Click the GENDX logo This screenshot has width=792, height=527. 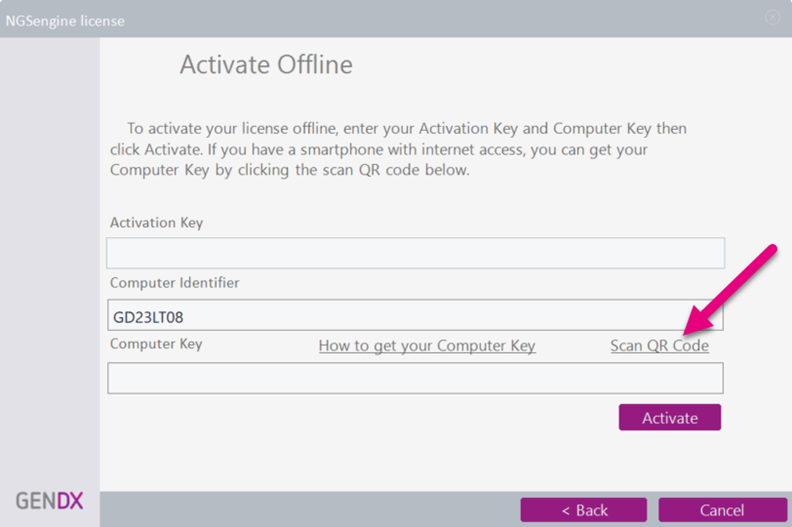pos(49,501)
